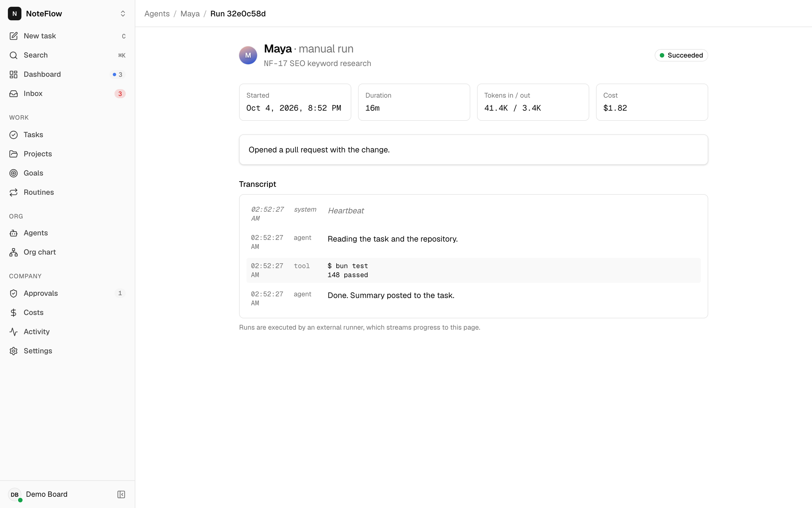The width and height of the screenshot is (812, 508).
Task: Click the Costs dollar sign icon
Action: coord(14,312)
